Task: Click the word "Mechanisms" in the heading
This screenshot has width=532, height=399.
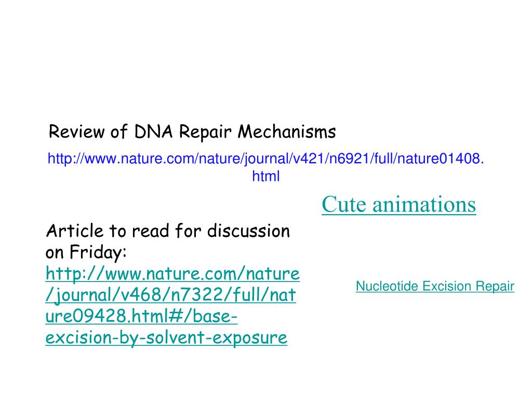Action: click(x=287, y=131)
